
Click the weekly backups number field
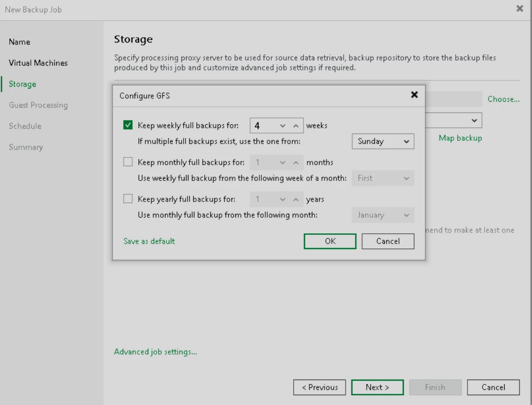tap(263, 126)
